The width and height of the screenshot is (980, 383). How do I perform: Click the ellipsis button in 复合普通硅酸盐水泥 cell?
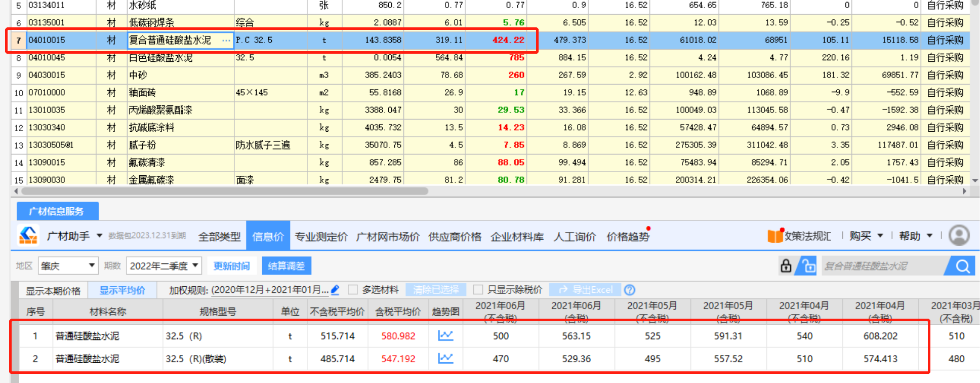pyautogui.click(x=226, y=40)
